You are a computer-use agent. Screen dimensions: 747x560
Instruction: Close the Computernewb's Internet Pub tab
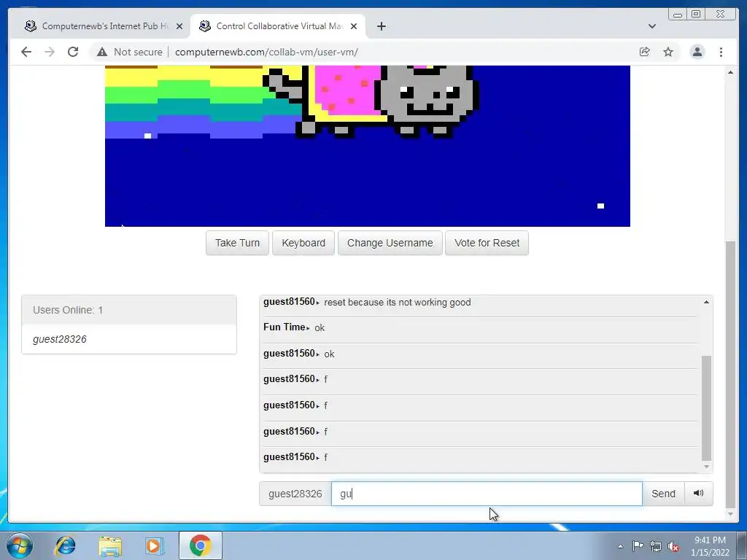click(x=179, y=26)
